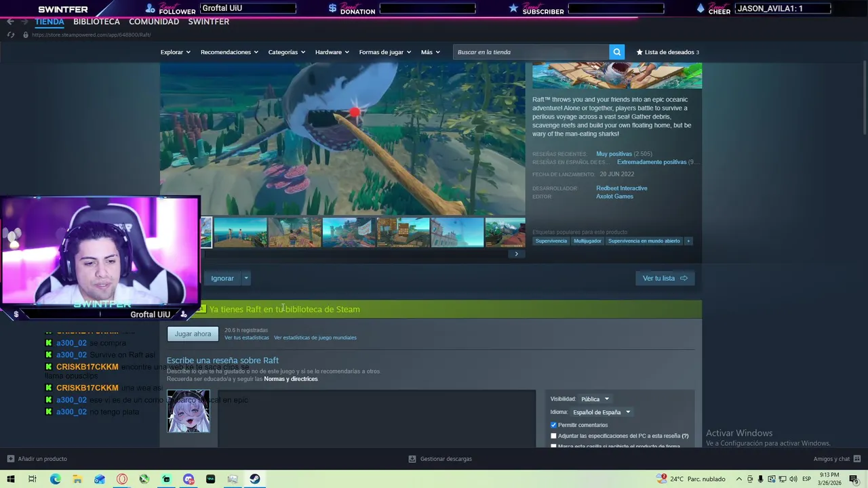
Task: Open the notification center icon
Action: tap(856, 479)
